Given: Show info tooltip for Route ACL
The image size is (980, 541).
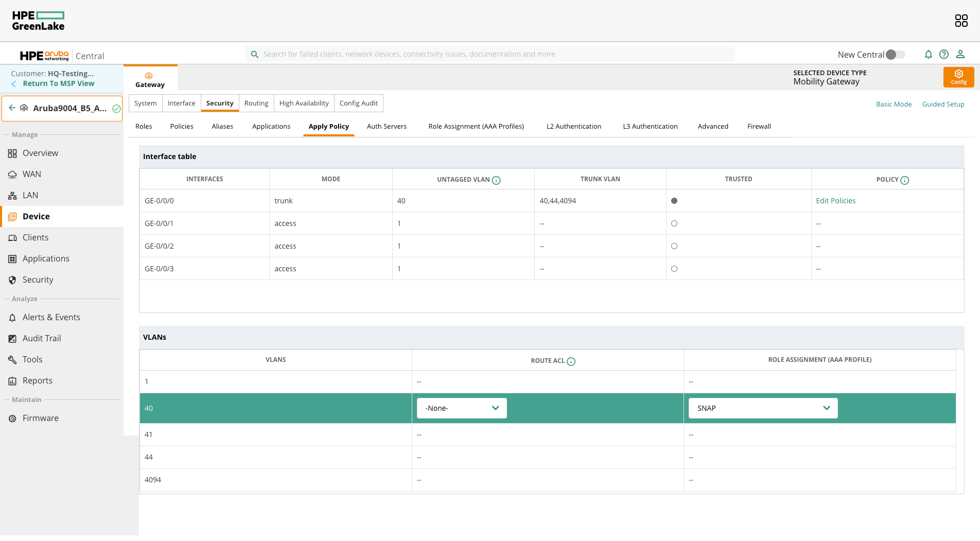Looking at the screenshot, I should tap(571, 361).
